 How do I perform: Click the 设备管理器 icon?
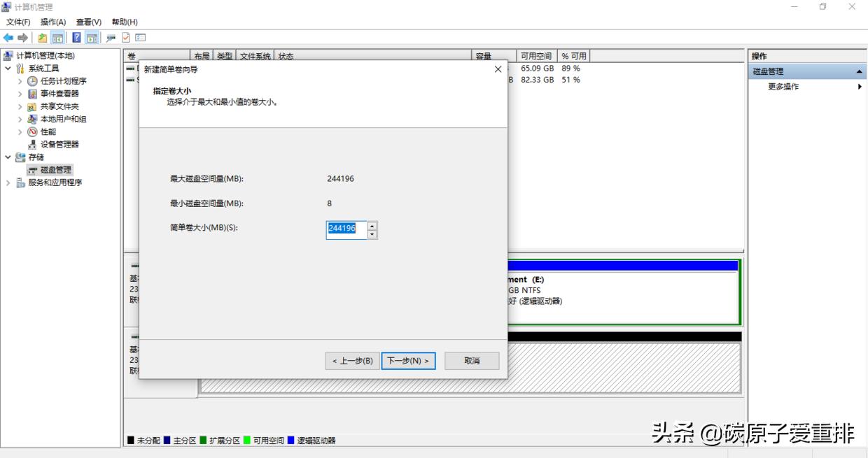click(32, 145)
